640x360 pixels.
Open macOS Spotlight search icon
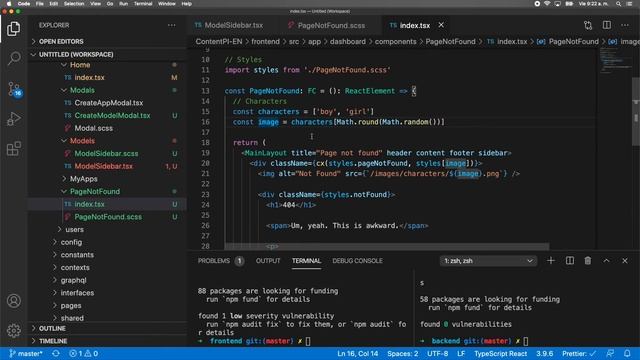pyautogui.click(x=619, y=4)
